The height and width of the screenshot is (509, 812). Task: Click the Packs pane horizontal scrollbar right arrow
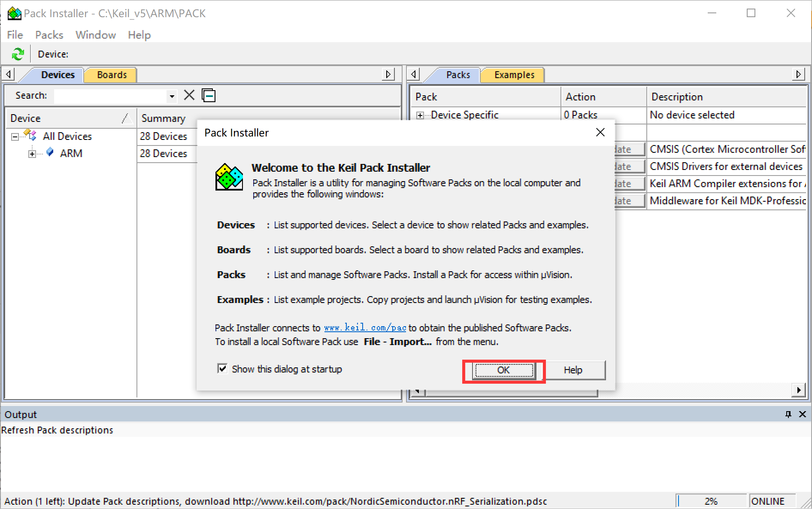798,390
